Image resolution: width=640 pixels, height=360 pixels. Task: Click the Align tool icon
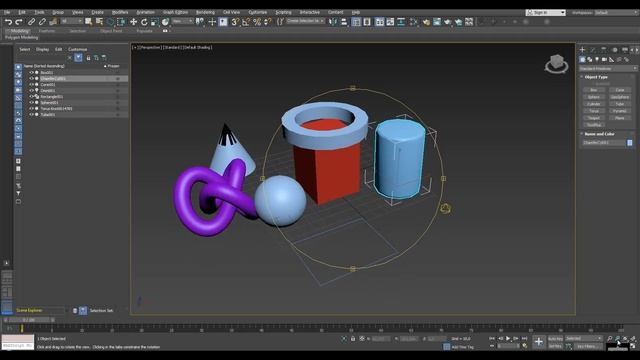click(x=344, y=22)
